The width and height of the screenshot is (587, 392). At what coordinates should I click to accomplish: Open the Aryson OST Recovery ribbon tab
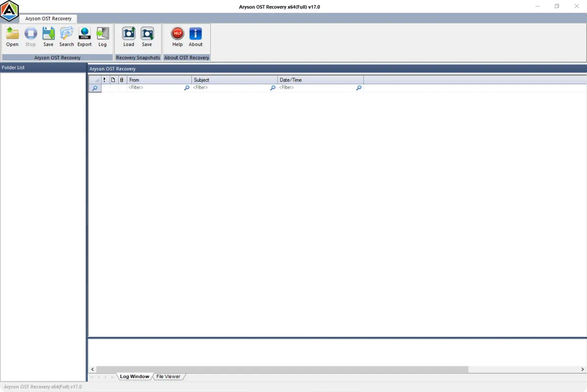click(x=48, y=18)
